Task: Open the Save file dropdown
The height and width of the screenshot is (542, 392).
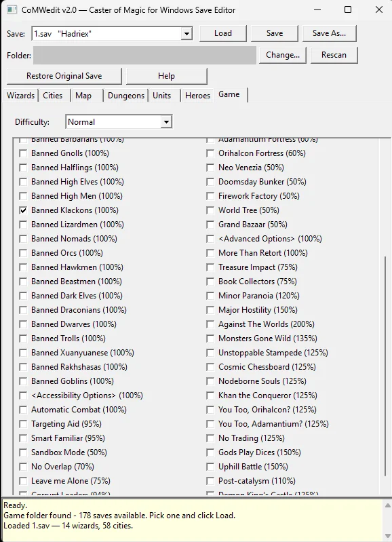Action: pyautogui.click(x=187, y=33)
